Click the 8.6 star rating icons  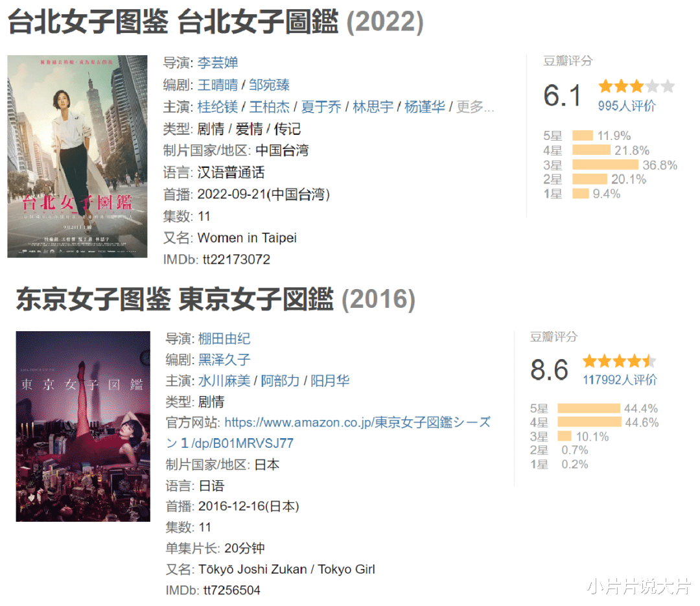619,361
